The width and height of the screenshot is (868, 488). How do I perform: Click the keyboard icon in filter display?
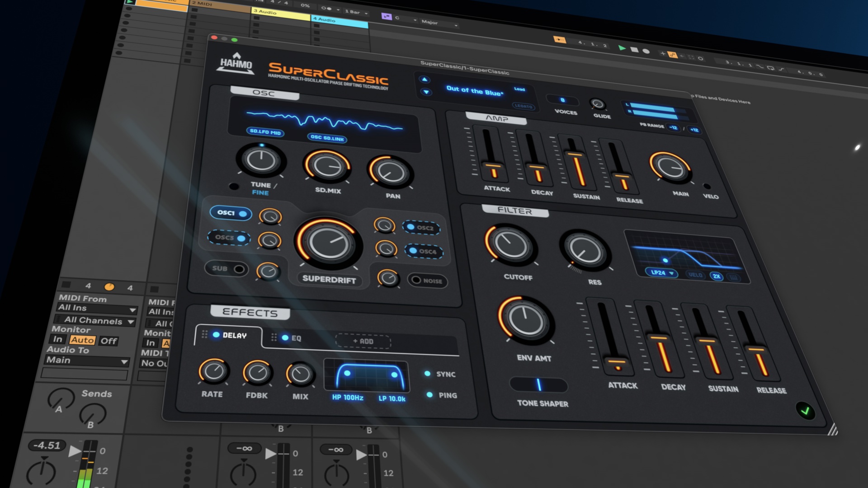click(734, 278)
